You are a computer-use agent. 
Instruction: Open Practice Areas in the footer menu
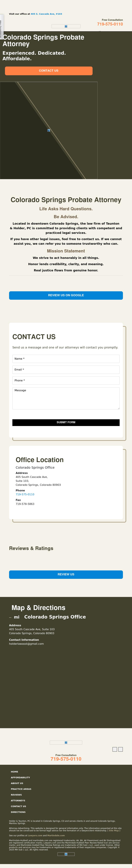(21, 789)
